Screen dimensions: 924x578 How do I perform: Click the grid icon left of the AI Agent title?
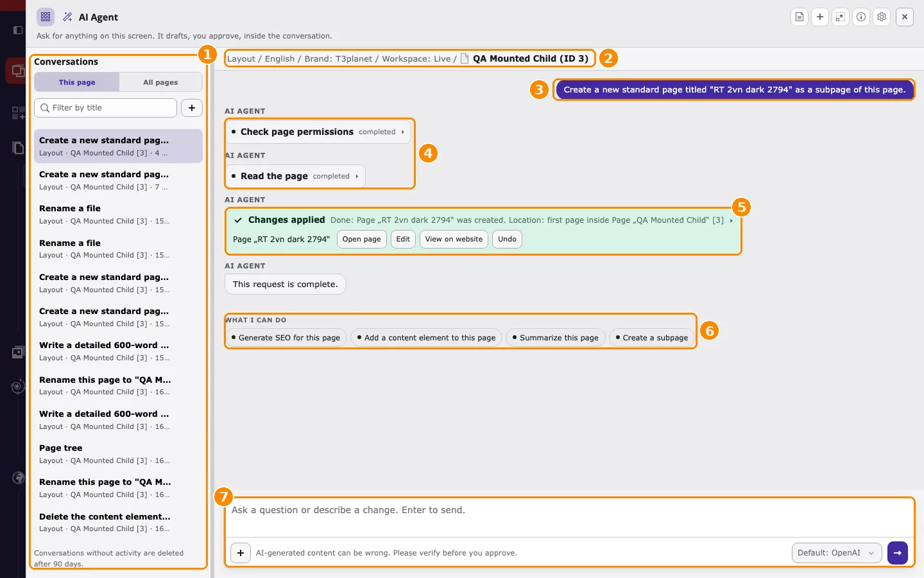pos(46,17)
